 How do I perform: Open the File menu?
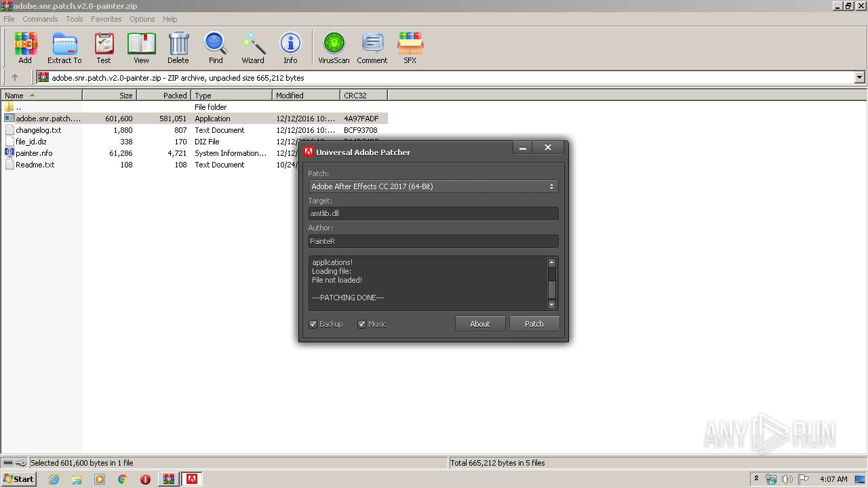[x=9, y=19]
